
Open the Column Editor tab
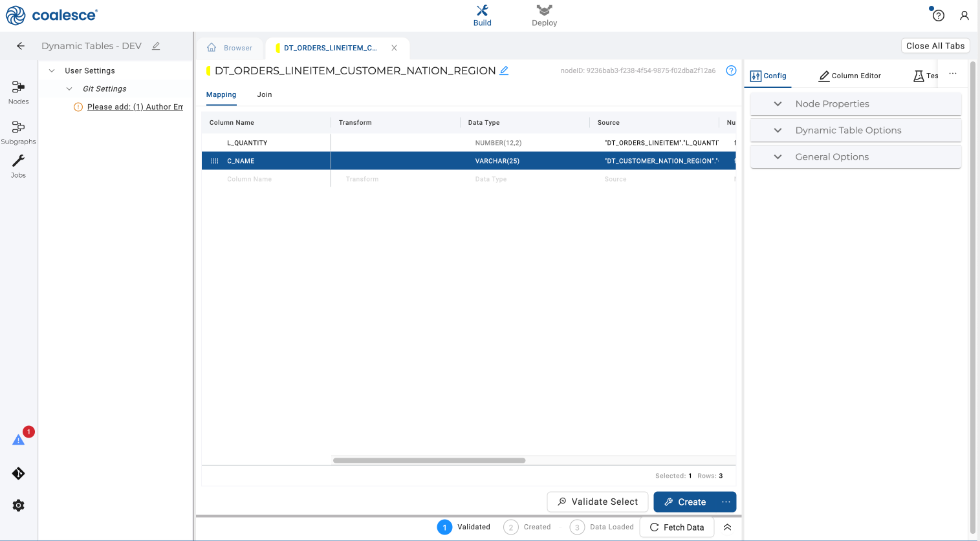(x=849, y=76)
